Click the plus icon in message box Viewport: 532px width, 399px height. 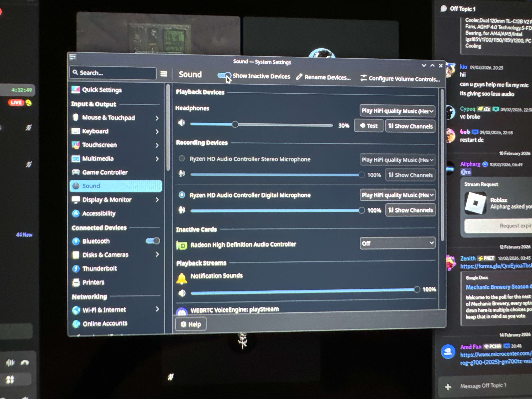point(448,387)
